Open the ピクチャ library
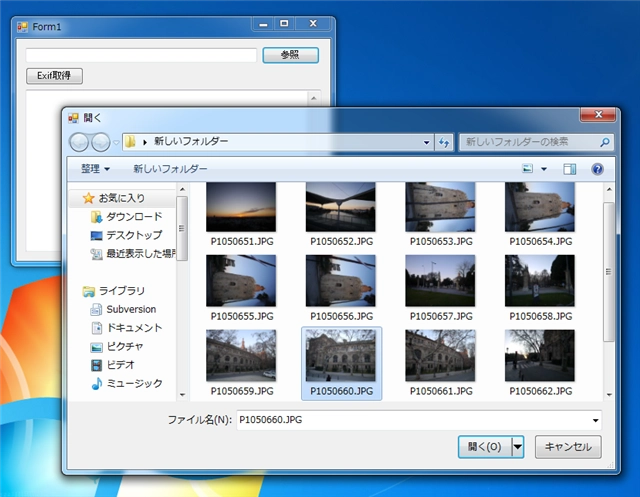This screenshot has width=640, height=497. [x=124, y=346]
